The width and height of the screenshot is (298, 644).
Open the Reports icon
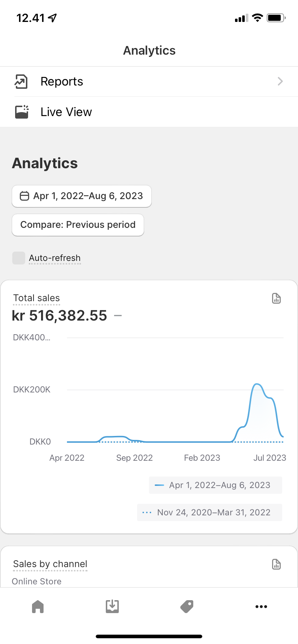(x=21, y=82)
